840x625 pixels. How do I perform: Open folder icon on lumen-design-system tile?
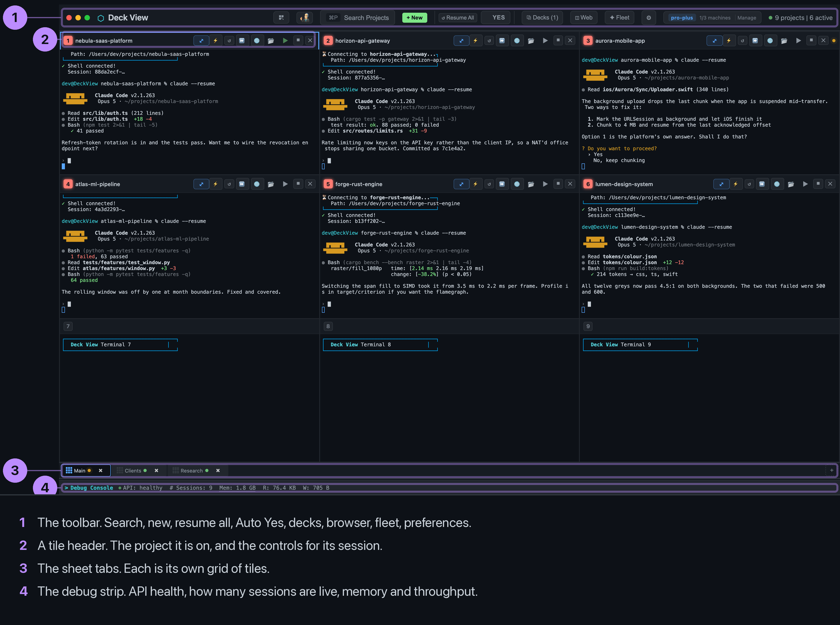[791, 184]
